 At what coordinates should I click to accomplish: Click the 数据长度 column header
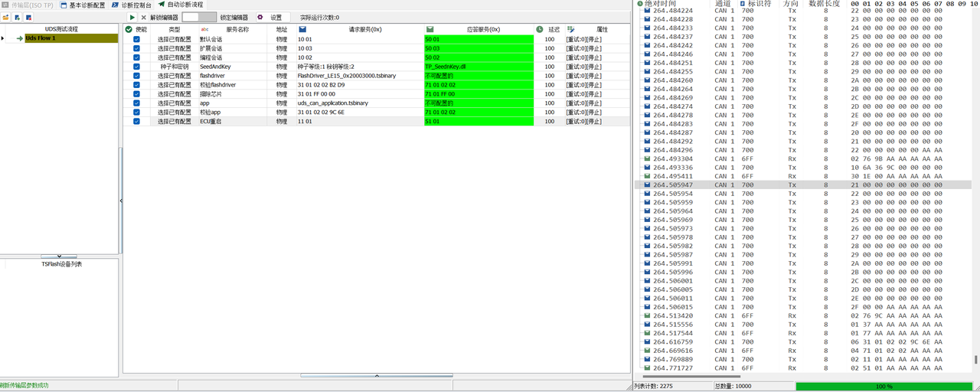pyautogui.click(x=824, y=4)
